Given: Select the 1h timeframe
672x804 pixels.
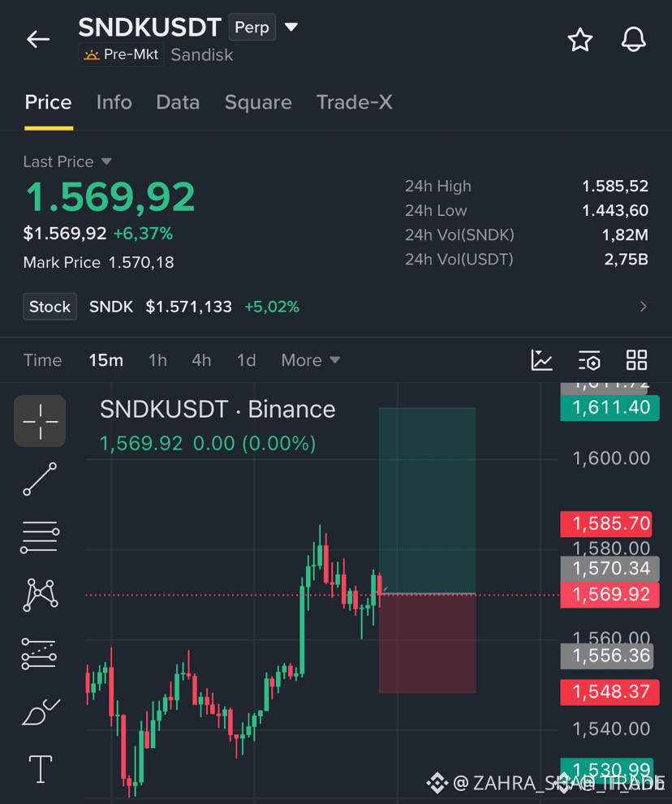Looking at the screenshot, I should coord(157,360).
